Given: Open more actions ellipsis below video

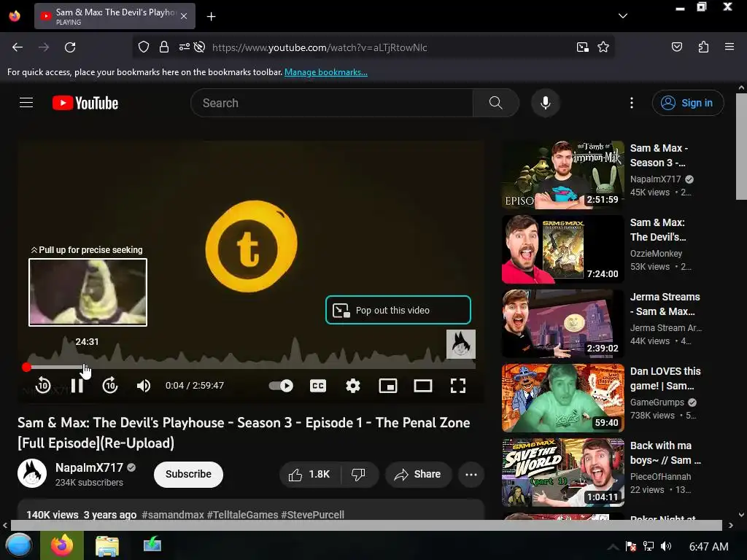Looking at the screenshot, I should pos(471,474).
